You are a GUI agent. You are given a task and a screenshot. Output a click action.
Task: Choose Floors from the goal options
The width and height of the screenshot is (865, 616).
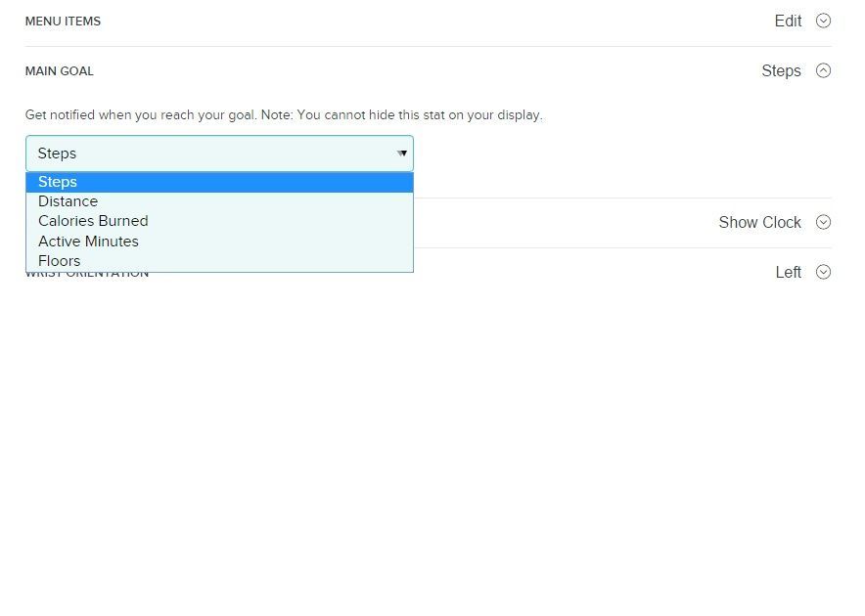coord(59,261)
